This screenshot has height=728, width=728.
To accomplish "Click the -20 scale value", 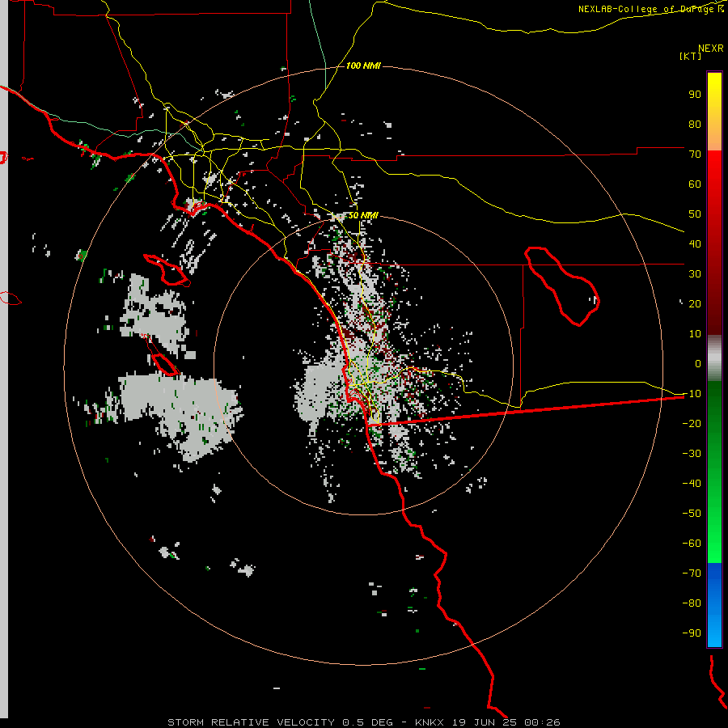I will point(692,423).
